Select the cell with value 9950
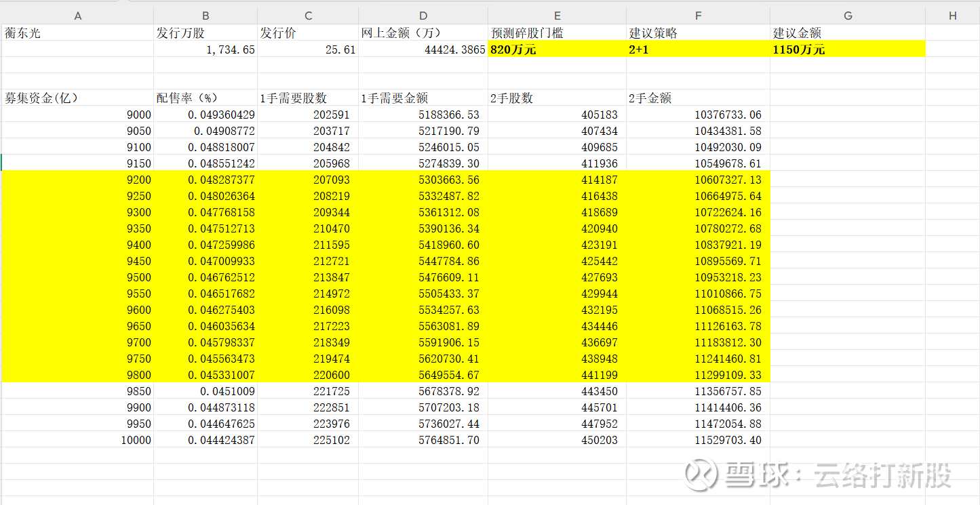 pyautogui.click(x=77, y=424)
